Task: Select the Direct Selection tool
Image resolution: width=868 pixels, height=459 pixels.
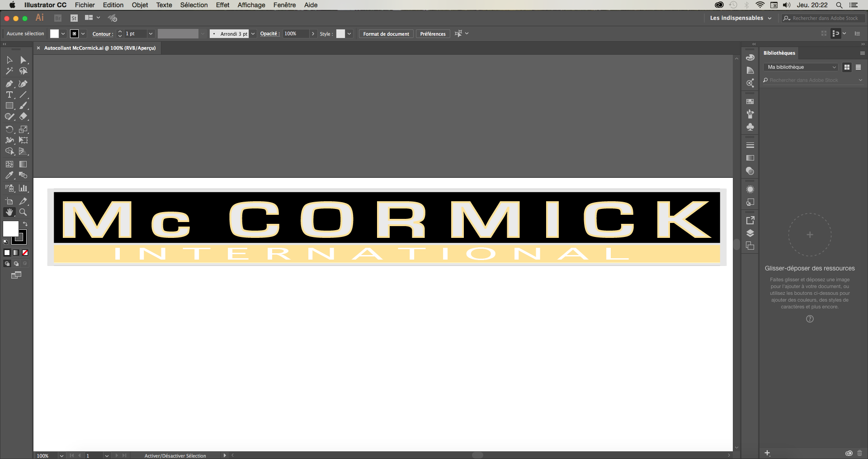Action: tap(23, 60)
